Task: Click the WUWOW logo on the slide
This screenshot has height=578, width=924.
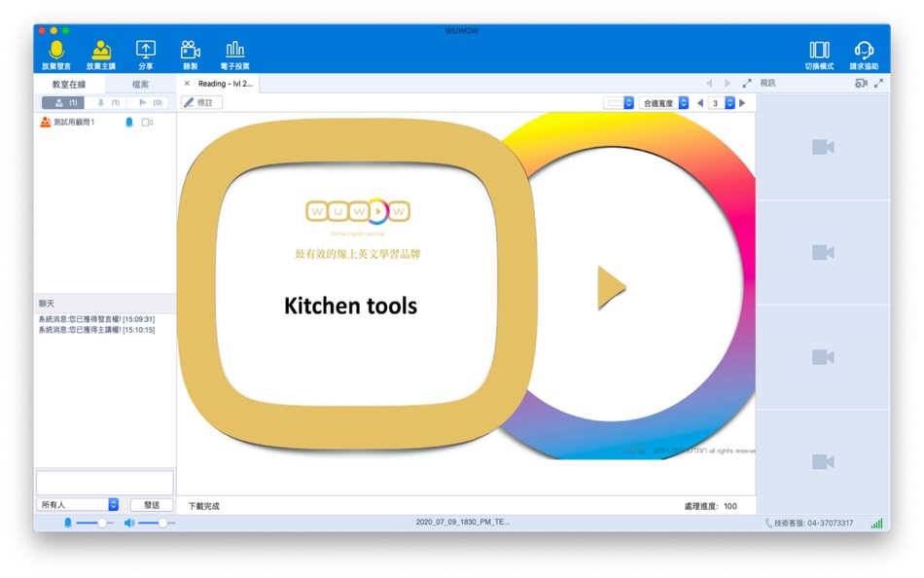Action: pyautogui.click(x=358, y=211)
